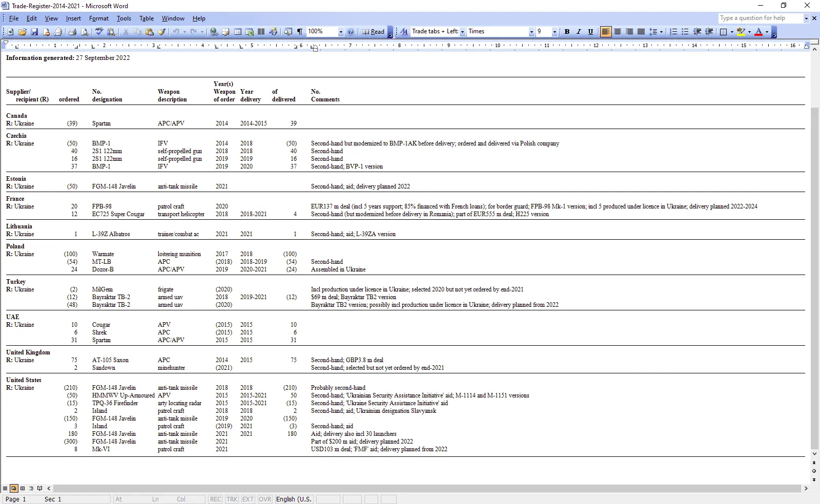This screenshot has width=820, height=504.
Task: Open the Times font name dropdown
Action: pyautogui.click(x=531, y=32)
